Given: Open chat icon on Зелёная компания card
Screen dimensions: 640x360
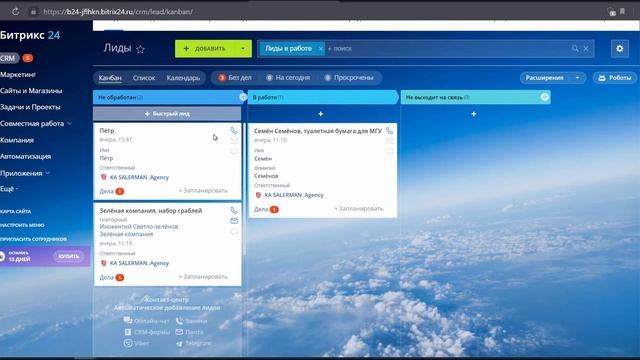Looking at the screenshot, I should 234,231.
